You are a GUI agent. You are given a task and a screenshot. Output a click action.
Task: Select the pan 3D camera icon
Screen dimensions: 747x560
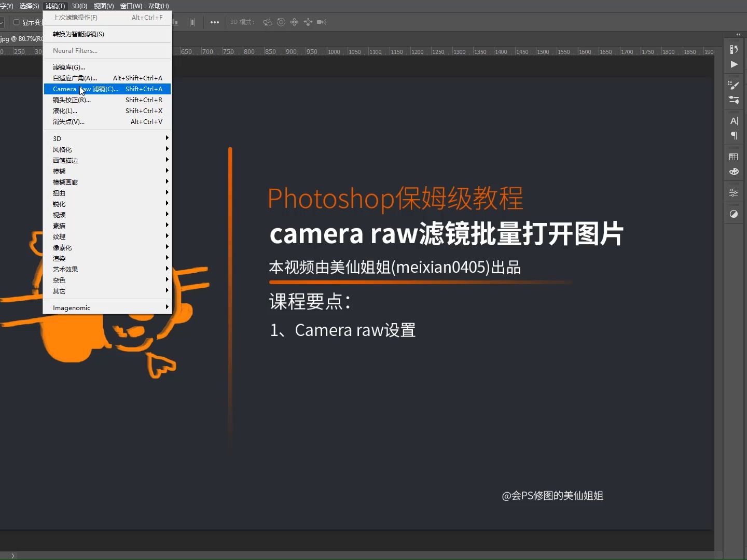coord(294,22)
